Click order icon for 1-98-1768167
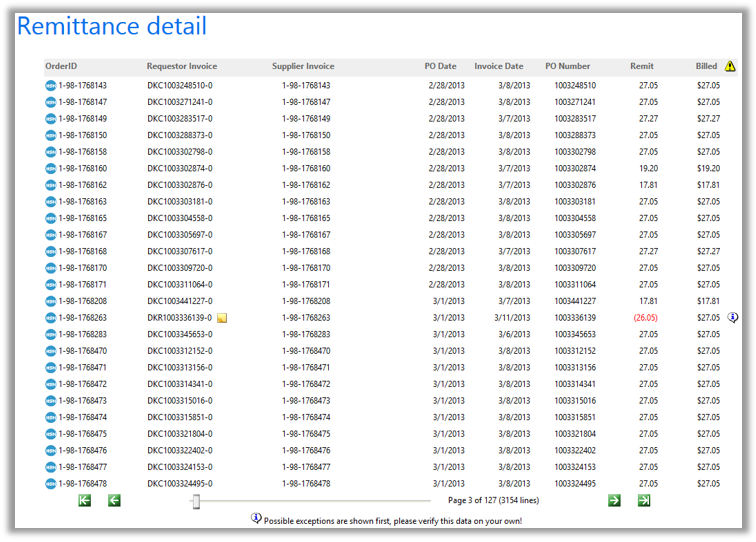 (x=51, y=235)
